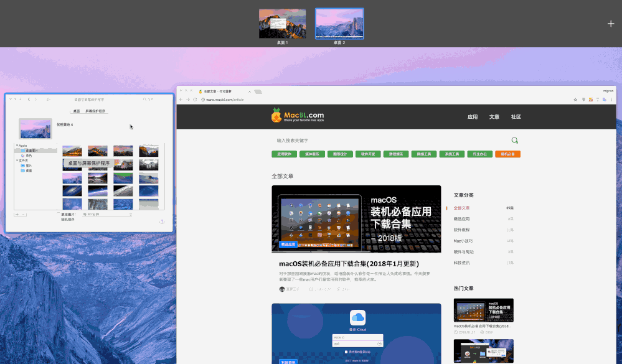This screenshot has height=364, width=622.
Task: Select the 屏幕保护程序 tab
Action: pyautogui.click(x=95, y=111)
